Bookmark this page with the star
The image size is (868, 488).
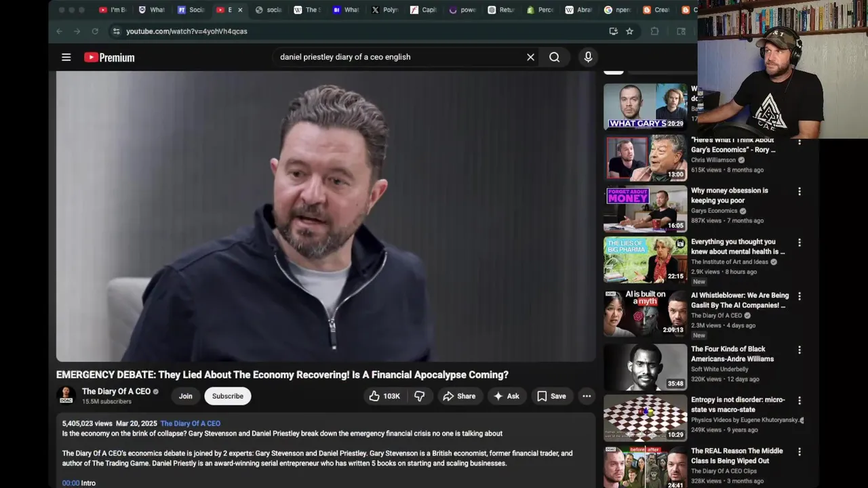(629, 31)
